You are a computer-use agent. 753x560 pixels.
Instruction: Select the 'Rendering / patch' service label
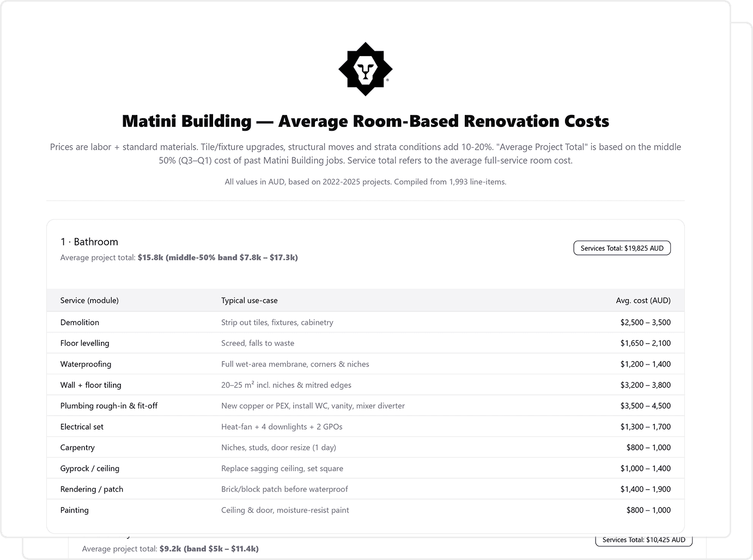[x=92, y=489]
